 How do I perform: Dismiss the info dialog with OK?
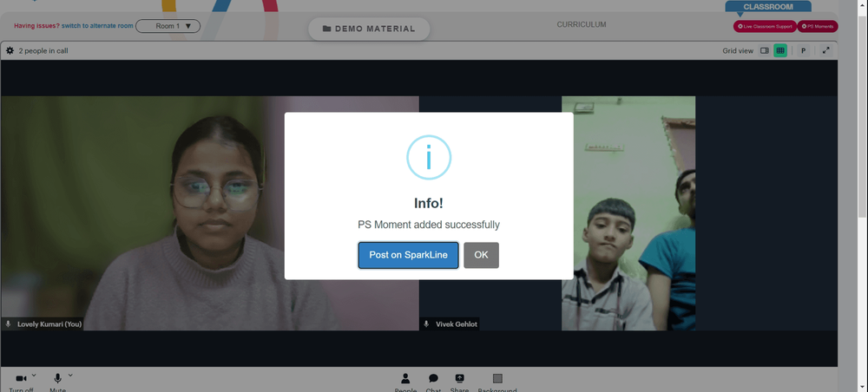point(481,255)
